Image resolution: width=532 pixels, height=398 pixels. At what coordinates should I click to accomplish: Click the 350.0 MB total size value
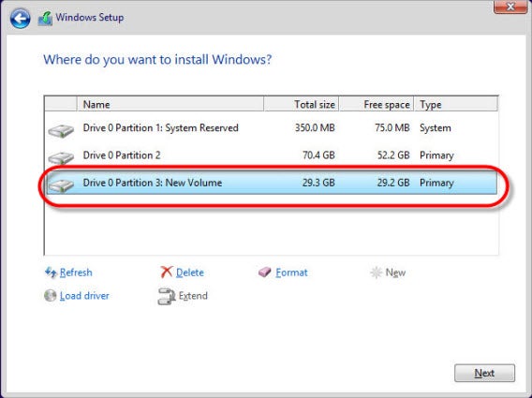click(315, 128)
